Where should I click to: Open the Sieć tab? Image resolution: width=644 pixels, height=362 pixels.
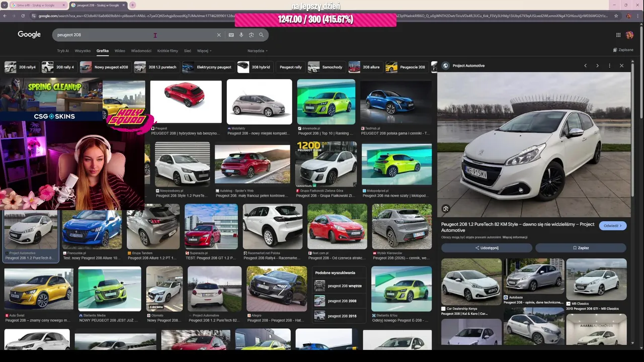click(x=187, y=51)
